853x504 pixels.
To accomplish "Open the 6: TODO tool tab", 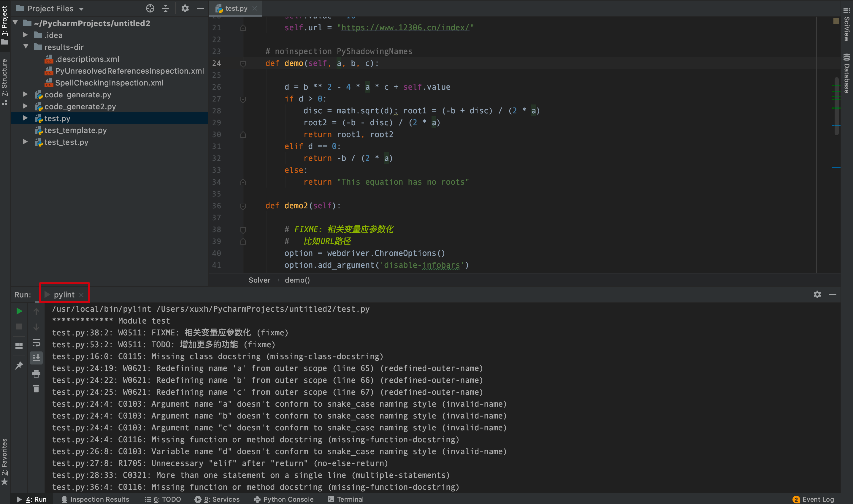I will (163, 499).
